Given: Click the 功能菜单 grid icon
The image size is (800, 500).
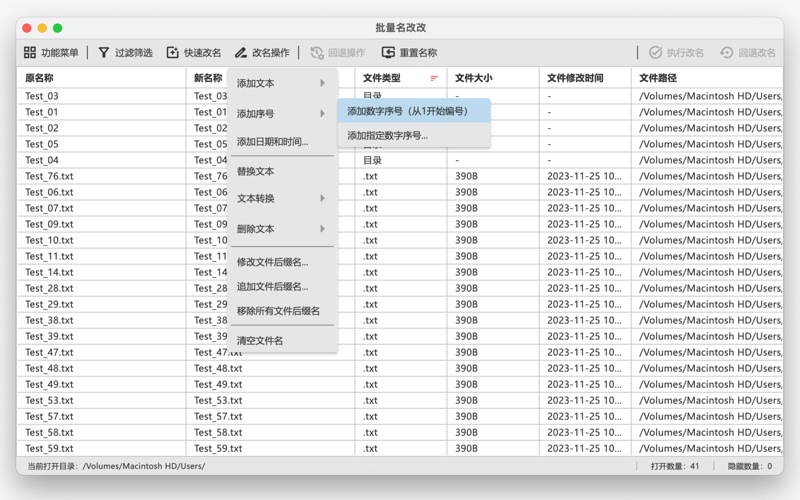Looking at the screenshot, I should [x=30, y=53].
